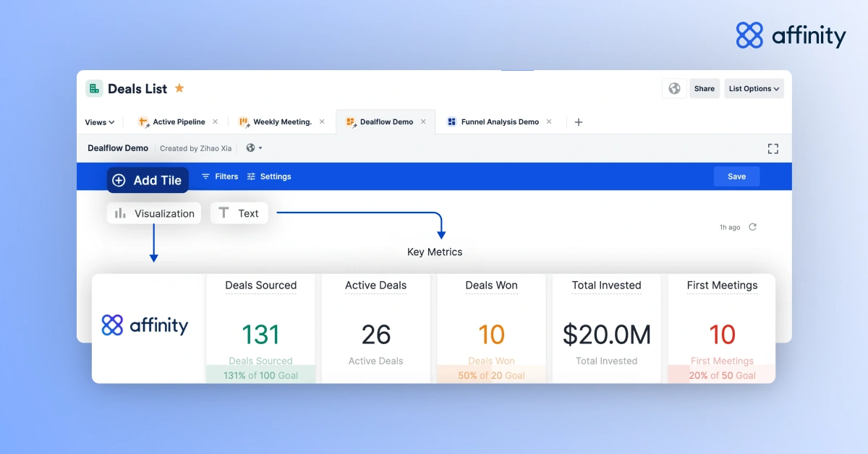
Task: Close the Dealflow Demo tab
Action: [x=424, y=122]
